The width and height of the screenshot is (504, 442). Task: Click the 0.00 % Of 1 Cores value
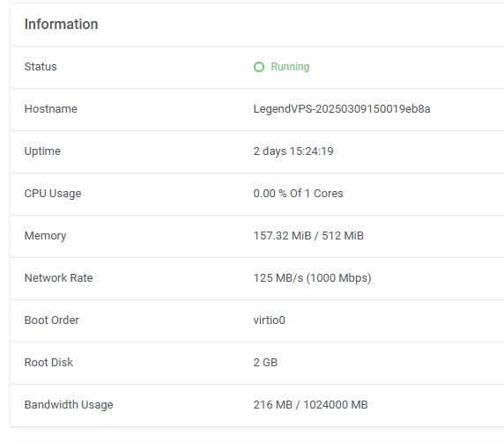pos(298,194)
